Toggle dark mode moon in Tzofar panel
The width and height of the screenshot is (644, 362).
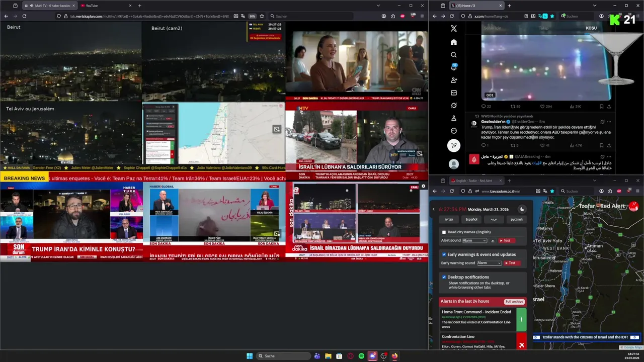pyautogui.click(x=522, y=209)
